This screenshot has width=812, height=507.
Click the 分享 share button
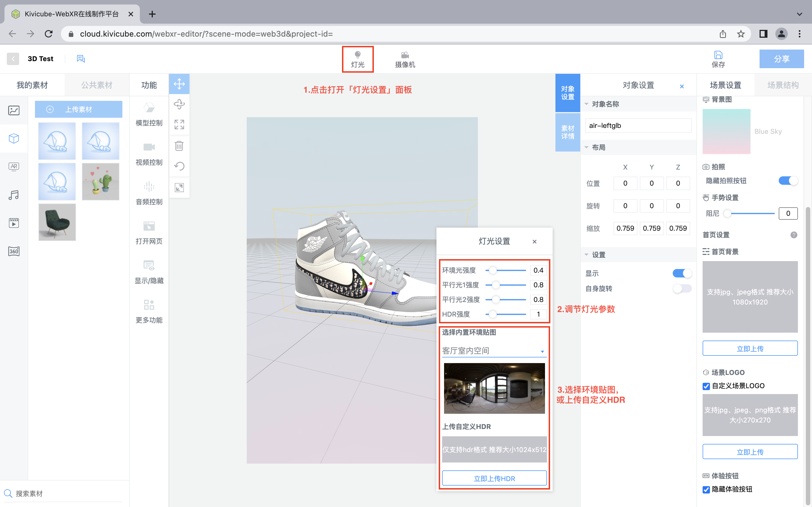click(x=781, y=59)
